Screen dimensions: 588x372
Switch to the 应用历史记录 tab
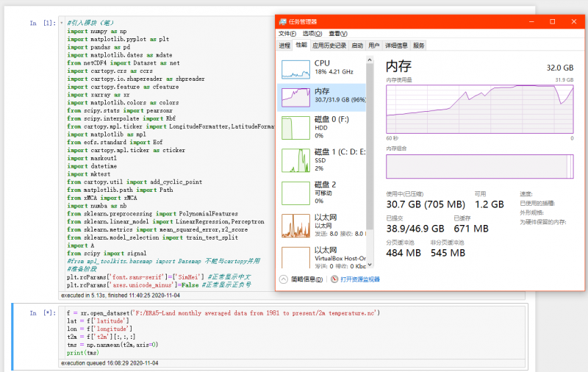(329, 46)
